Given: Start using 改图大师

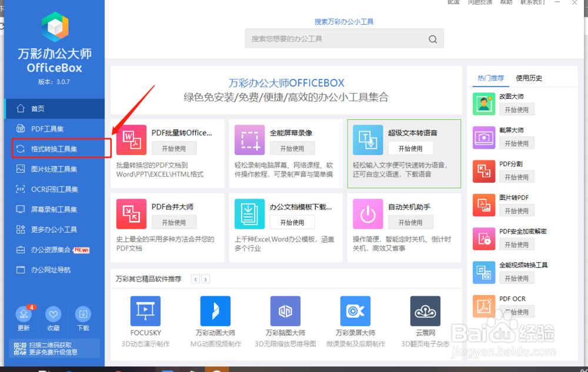Looking at the screenshot, I should [x=517, y=110].
